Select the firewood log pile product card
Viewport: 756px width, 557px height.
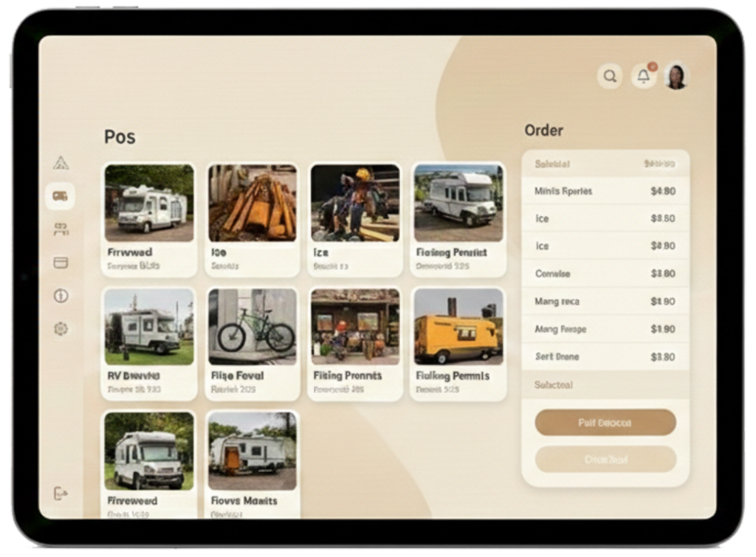[252, 219]
